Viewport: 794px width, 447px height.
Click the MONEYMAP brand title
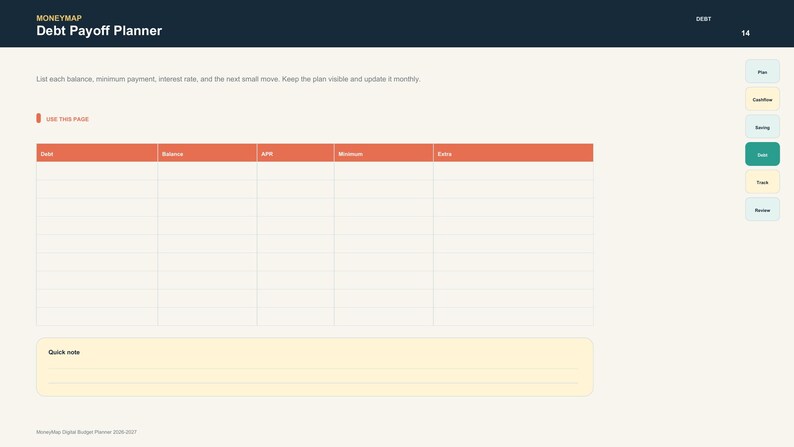click(x=59, y=18)
